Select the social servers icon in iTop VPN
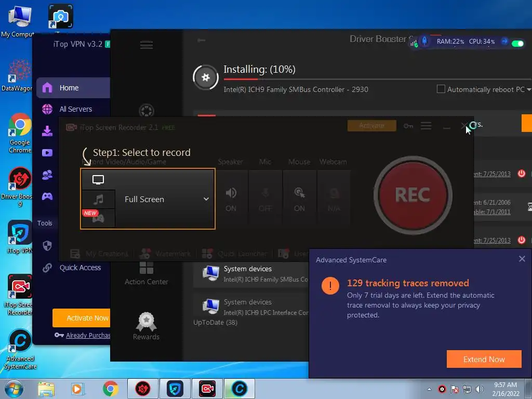The image size is (532, 399). pyautogui.click(x=47, y=175)
